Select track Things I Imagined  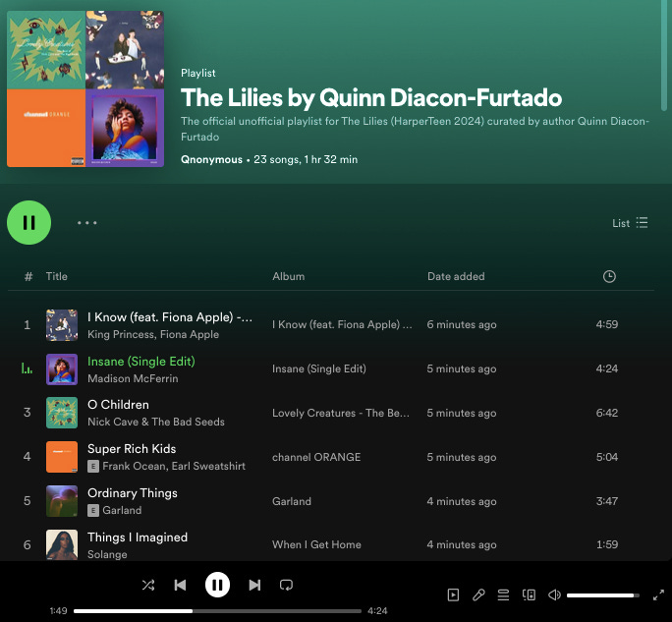pyautogui.click(x=138, y=537)
